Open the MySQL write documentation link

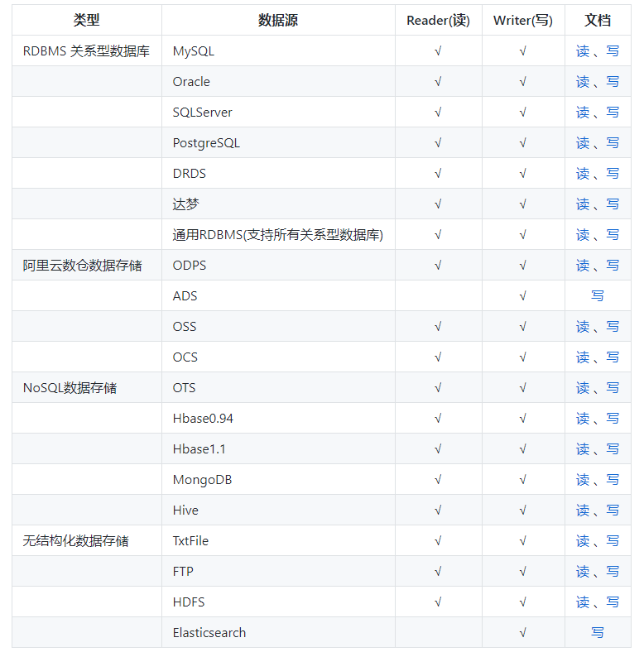pyautogui.click(x=613, y=51)
